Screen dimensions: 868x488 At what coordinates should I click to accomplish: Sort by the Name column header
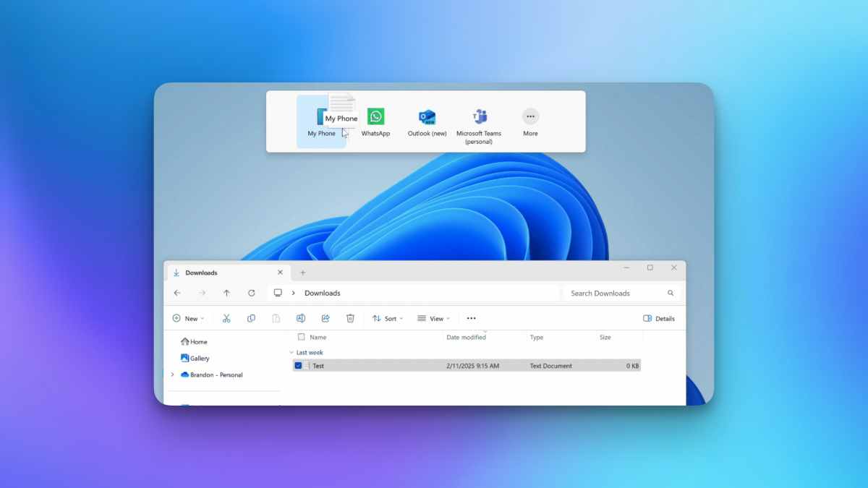coord(318,337)
